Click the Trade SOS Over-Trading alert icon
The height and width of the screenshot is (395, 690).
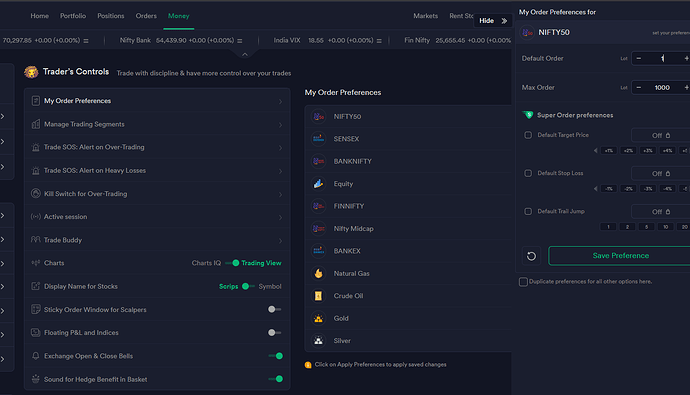pyautogui.click(x=36, y=147)
